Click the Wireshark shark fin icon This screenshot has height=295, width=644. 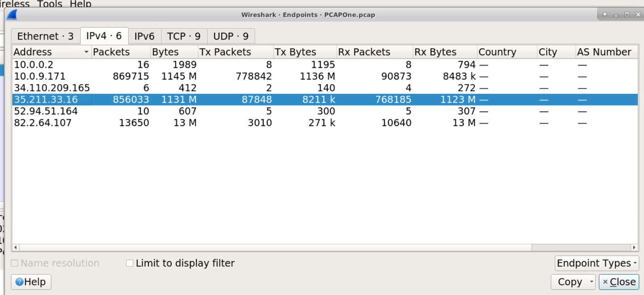[12, 15]
